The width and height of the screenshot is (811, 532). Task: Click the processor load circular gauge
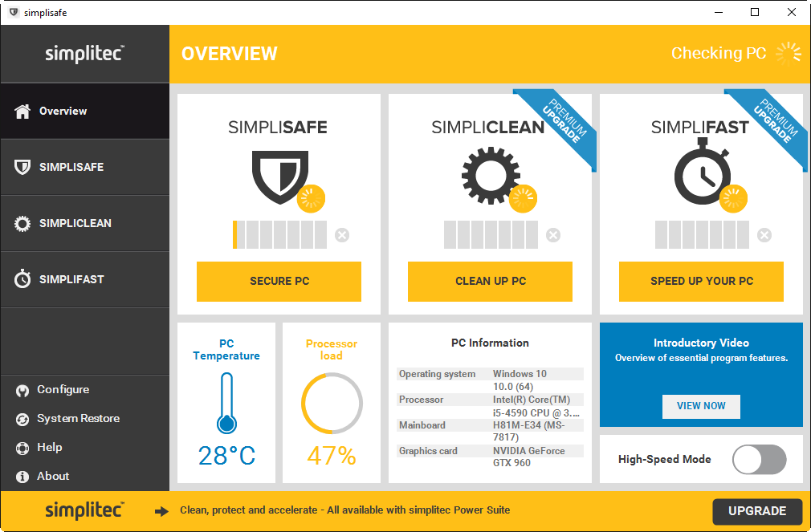(332, 404)
